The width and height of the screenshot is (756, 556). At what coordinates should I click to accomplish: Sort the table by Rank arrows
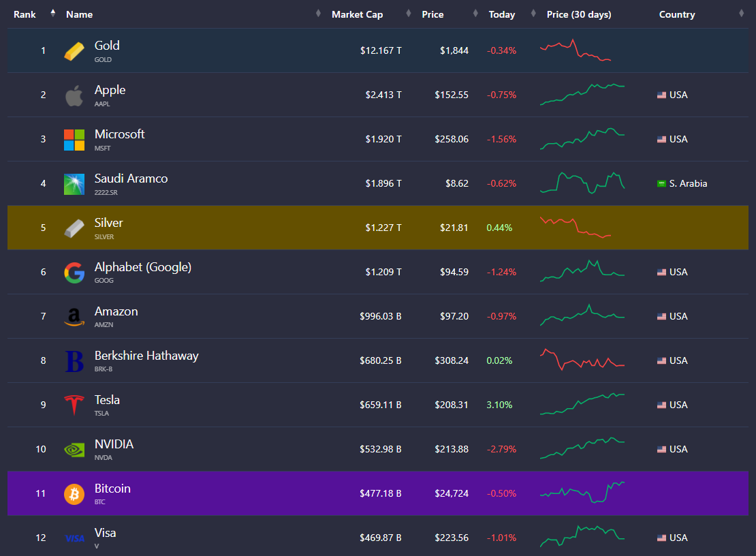53,14
